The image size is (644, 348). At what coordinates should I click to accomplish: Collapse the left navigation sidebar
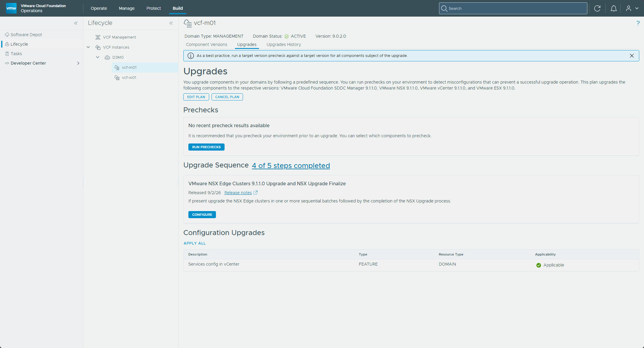pos(76,23)
